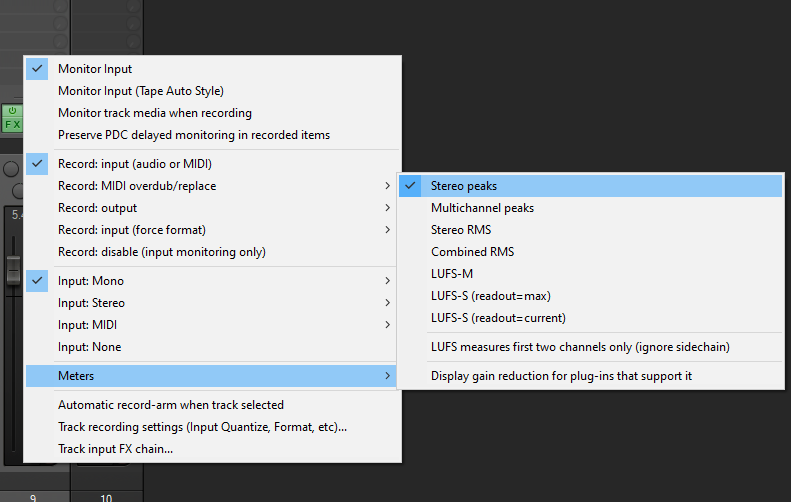Click the track volume fader handle
Viewport: 791px width, 502px height.
[13, 268]
